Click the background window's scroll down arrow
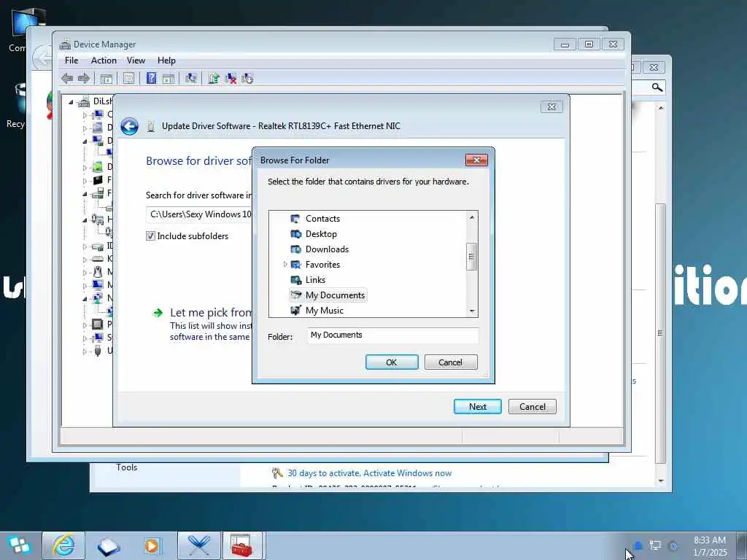747x560 pixels. pyautogui.click(x=661, y=481)
